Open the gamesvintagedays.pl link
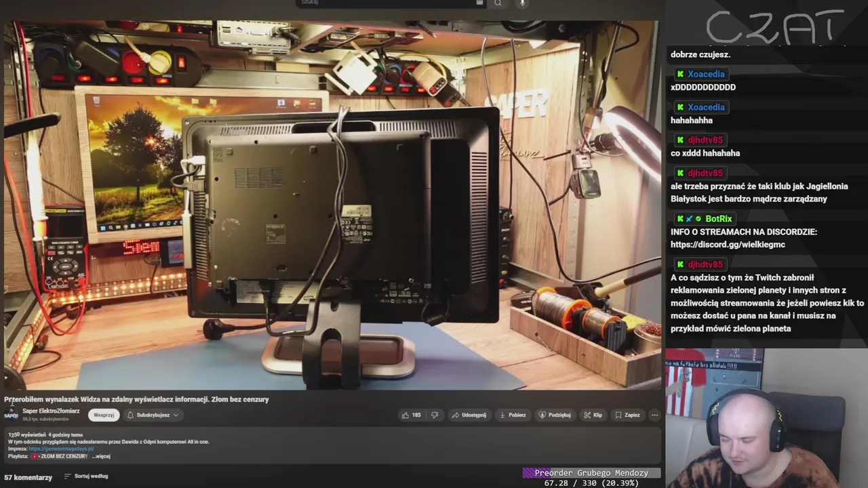This screenshot has height=488, width=868. [61, 449]
